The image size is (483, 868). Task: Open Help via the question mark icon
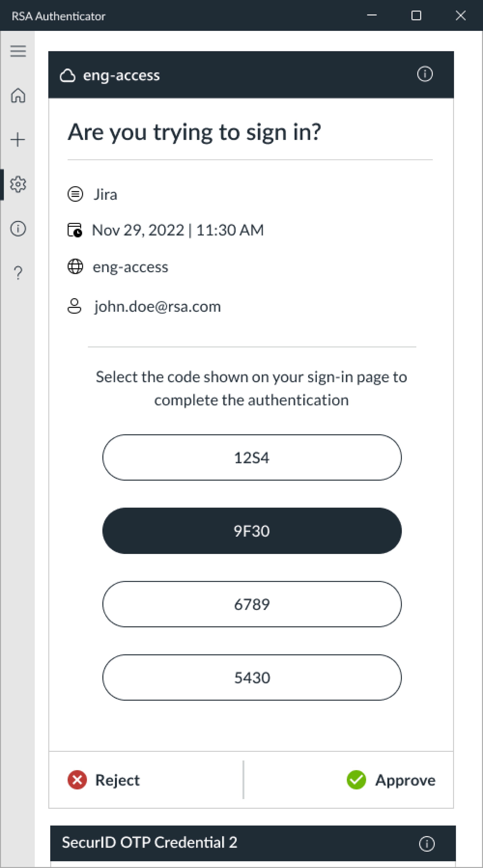[18, 273]
